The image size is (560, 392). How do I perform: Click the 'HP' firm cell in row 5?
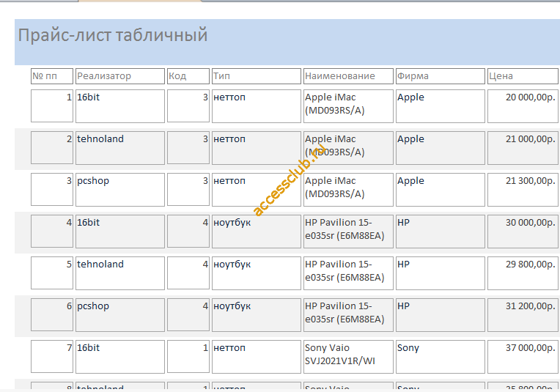pos(441,273)
